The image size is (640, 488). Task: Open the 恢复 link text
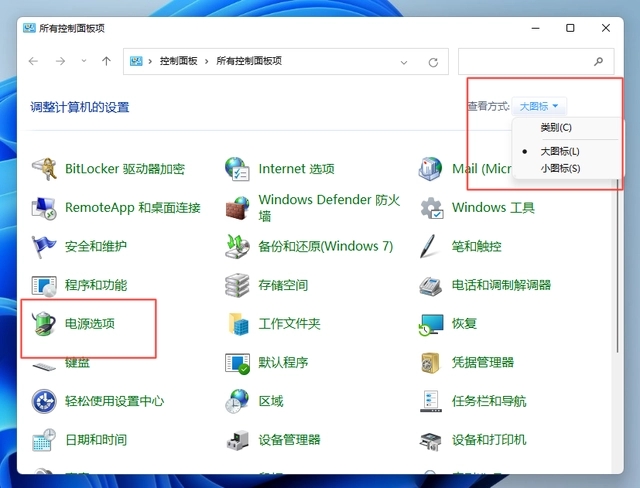point(464,324)
